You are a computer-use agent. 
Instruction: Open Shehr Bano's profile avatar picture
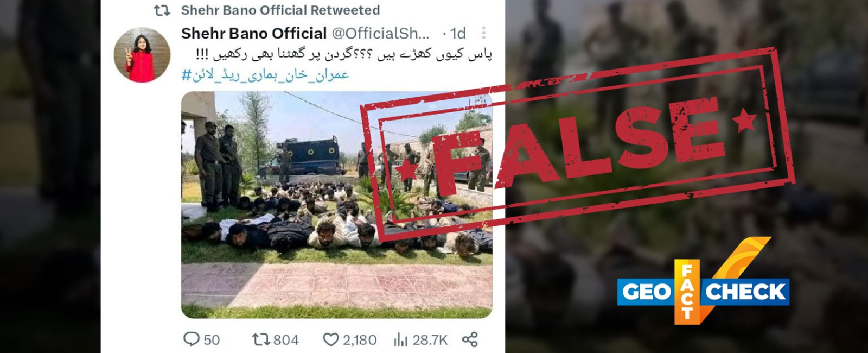[142, 56]
